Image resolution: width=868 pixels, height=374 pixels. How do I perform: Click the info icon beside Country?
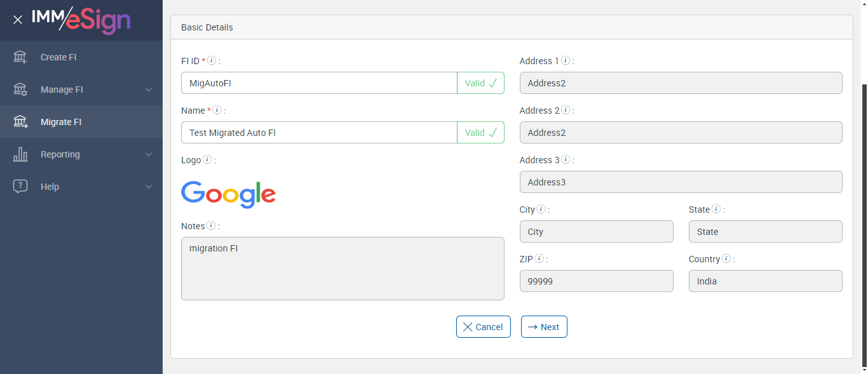tap(726, 259)
